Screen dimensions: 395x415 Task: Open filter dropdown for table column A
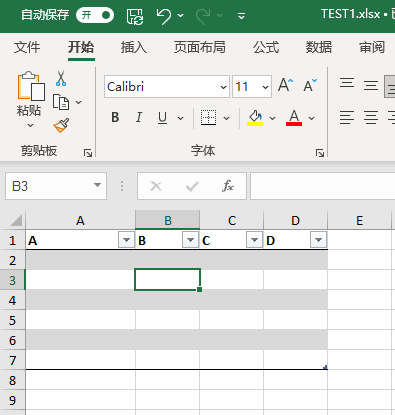coord(126,240)
